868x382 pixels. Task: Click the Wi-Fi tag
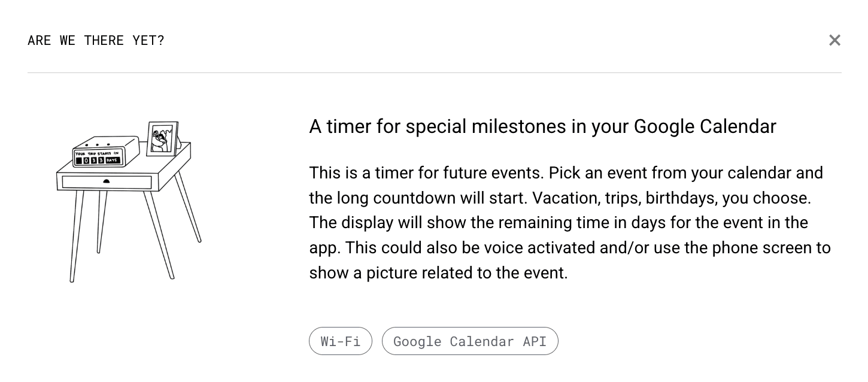click(x=340, y=341)
